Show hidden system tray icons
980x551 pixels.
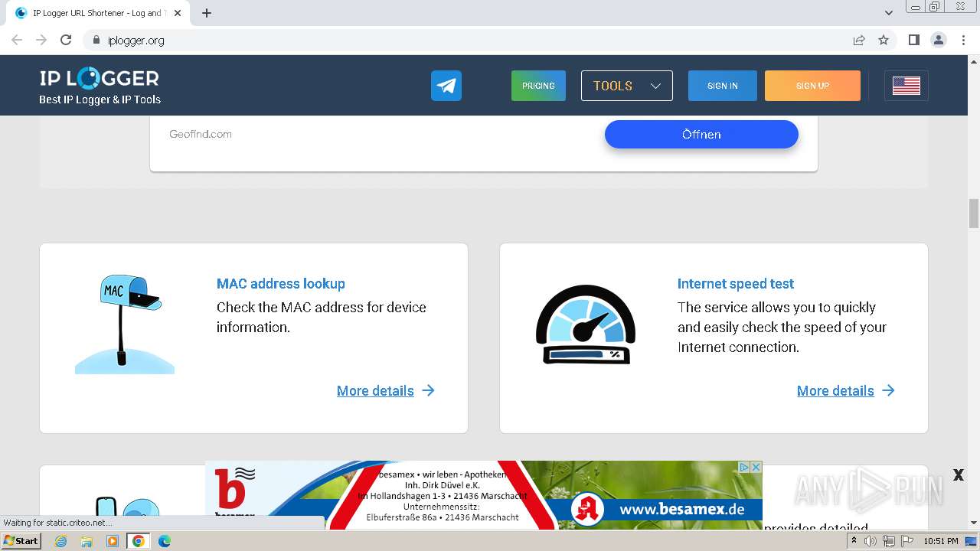(854, 540)
